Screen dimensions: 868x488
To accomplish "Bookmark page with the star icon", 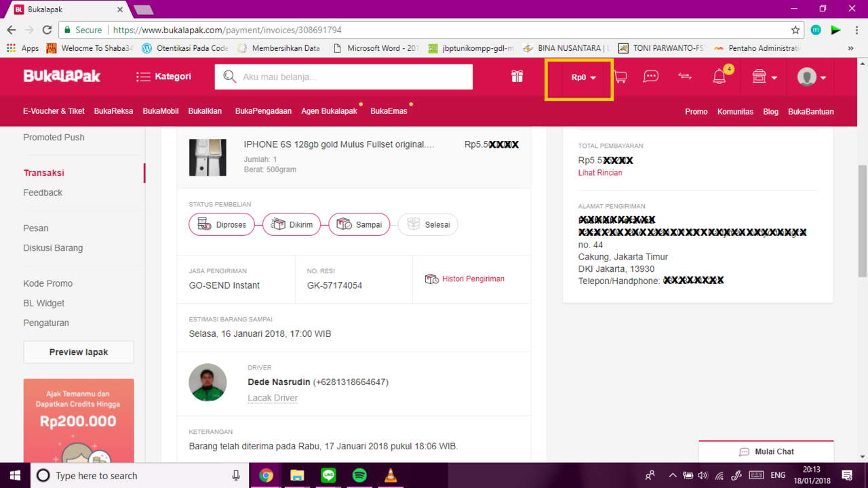I will [x=795, y=30].
